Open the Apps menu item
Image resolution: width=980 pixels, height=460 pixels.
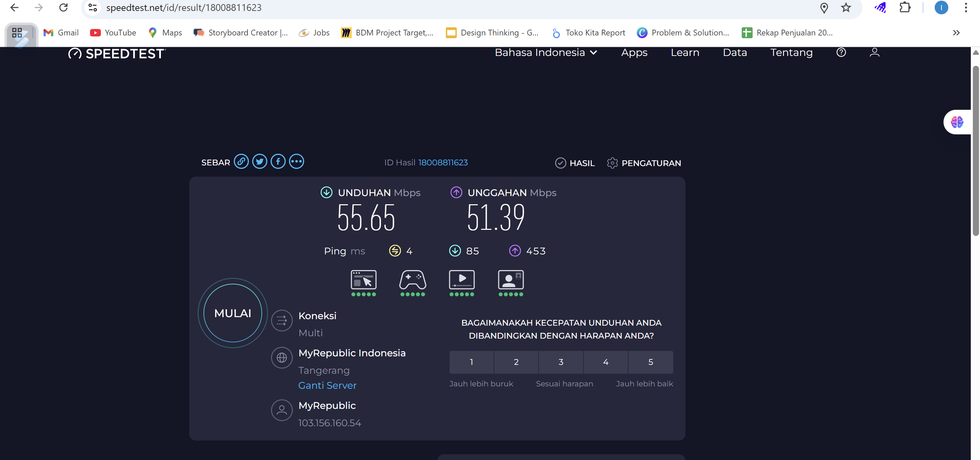634,53
